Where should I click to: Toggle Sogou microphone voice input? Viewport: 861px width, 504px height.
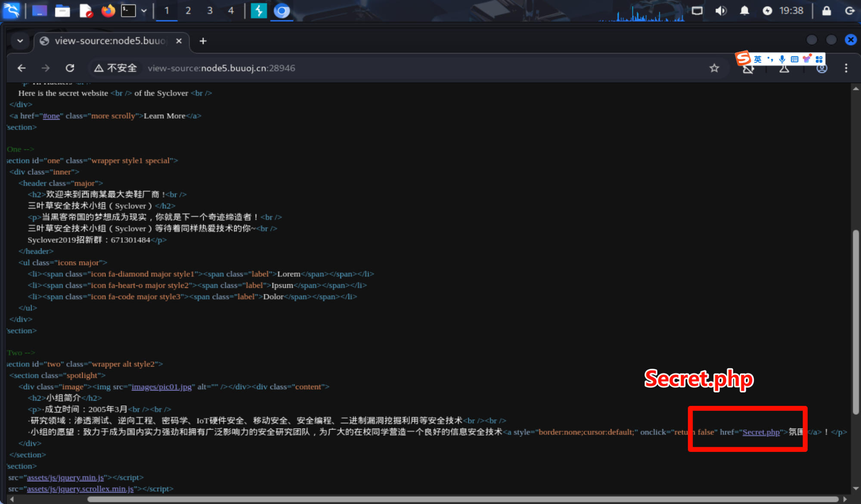click(782, 59)
